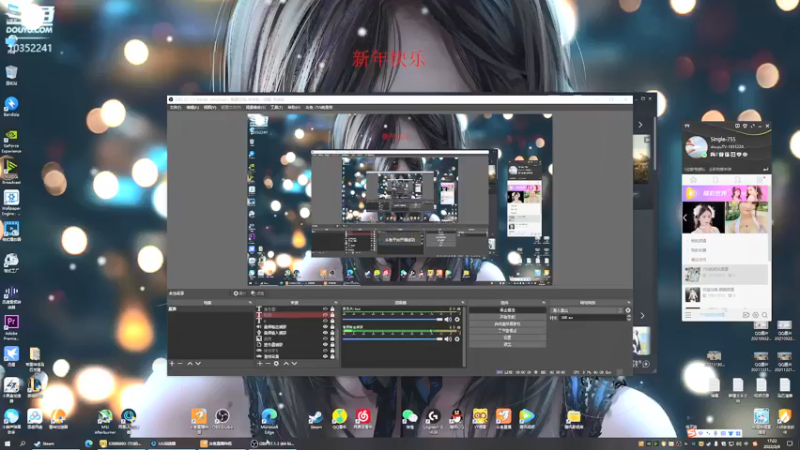
Task: Open the Filters button above the Sources panel
Action: click(257, 293)
